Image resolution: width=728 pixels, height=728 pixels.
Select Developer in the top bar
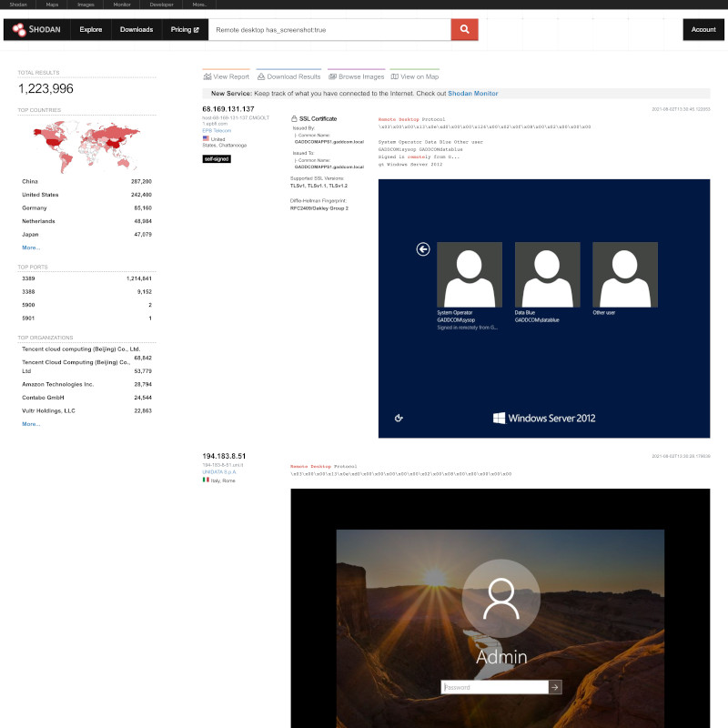pyautogui.click(x=161, y=5)
